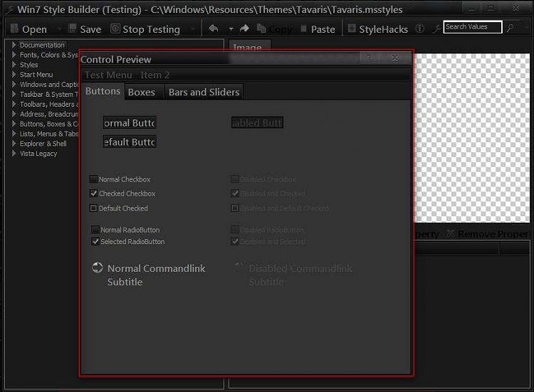The height and width of the screenshot is (392, 534).
Task: Click the Stop Testing icon
Action: point(115,28)
